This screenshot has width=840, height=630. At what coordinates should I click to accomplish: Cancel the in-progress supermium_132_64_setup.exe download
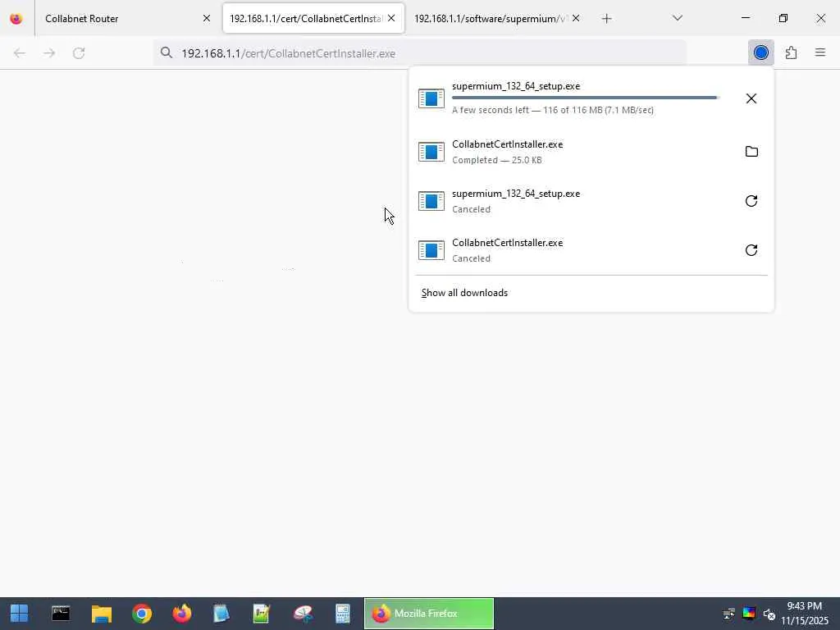coord(751,98)
